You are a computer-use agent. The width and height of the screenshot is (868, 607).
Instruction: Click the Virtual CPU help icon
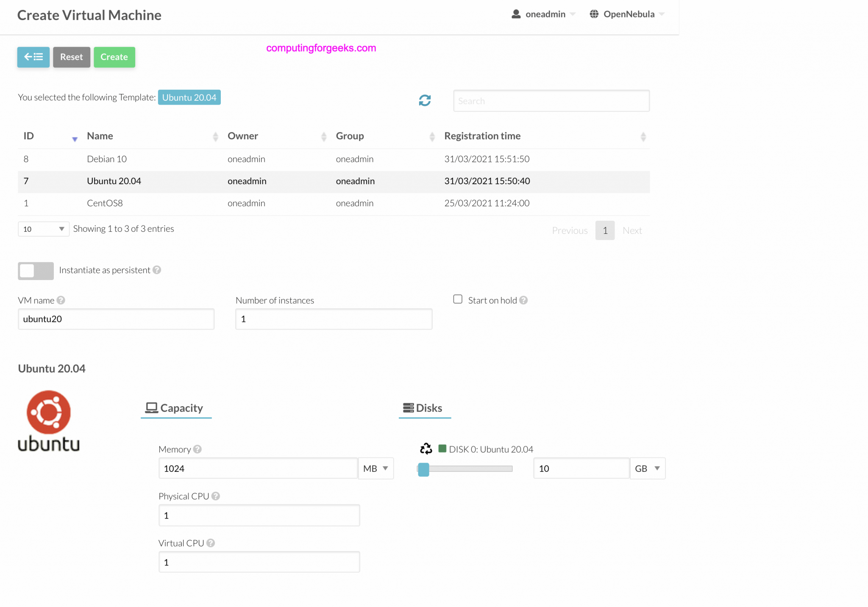click(x=211, y=543)
